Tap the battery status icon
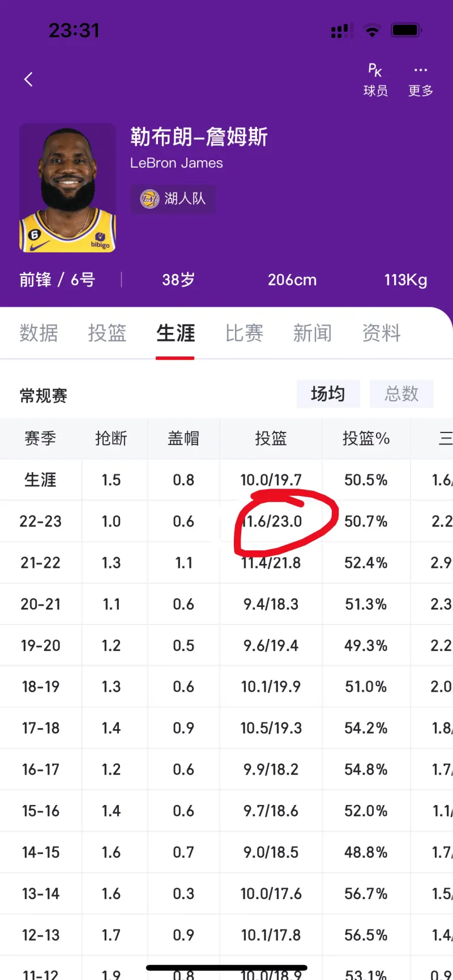The width and height of the screenshot is (453, 980). [407, 30]
